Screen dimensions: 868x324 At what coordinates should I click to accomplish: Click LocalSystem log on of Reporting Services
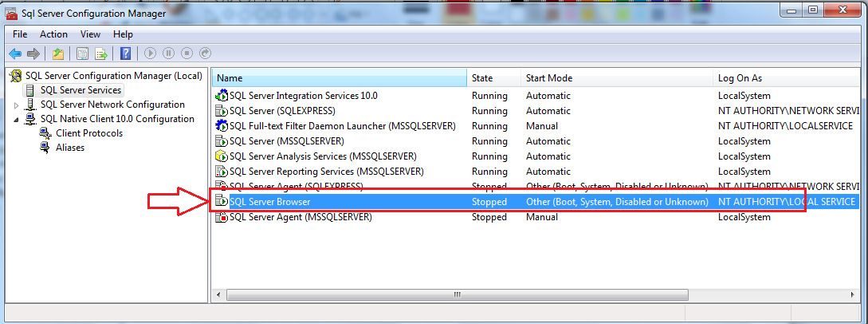coord(744,172)
